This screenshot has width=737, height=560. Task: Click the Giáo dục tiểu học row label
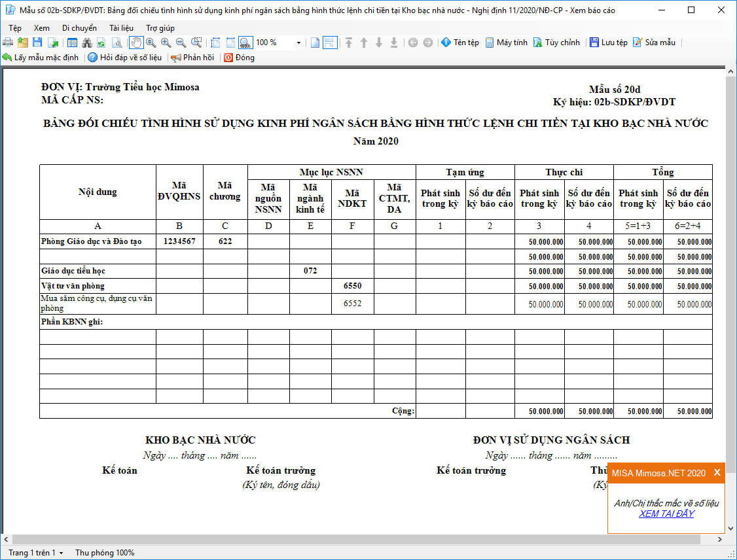point(73,271)
